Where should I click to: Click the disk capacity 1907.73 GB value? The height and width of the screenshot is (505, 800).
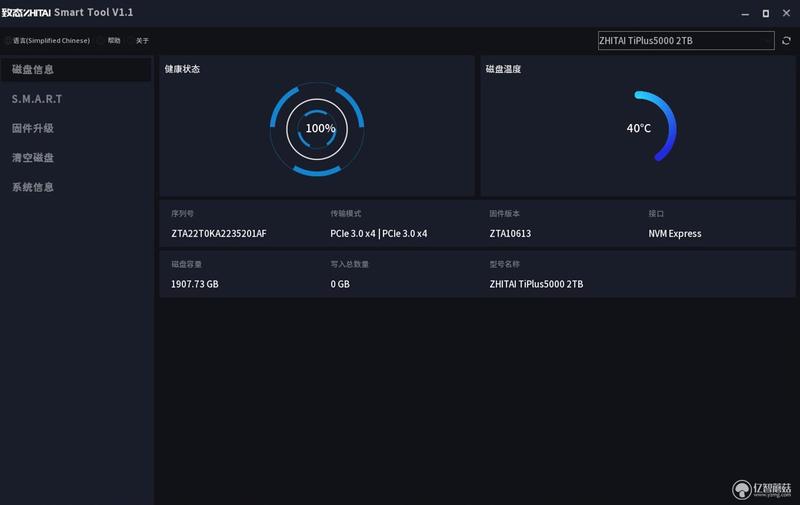(194, 284)
